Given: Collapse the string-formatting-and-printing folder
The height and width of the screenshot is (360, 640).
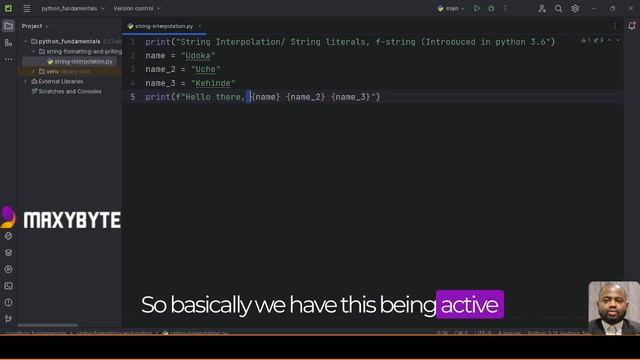Looking at the screenshot, I should pos(33,51).
